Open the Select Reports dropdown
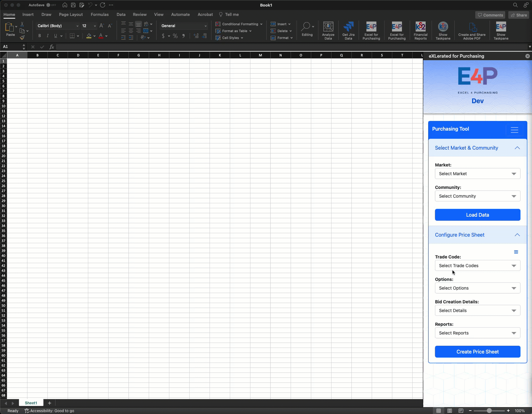 pos(477,333)
